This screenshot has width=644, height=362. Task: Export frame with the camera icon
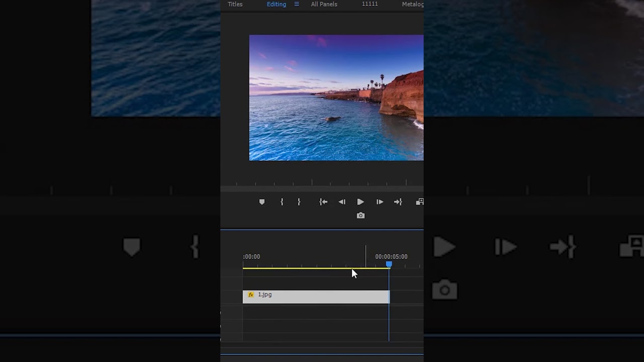point(360,215)
